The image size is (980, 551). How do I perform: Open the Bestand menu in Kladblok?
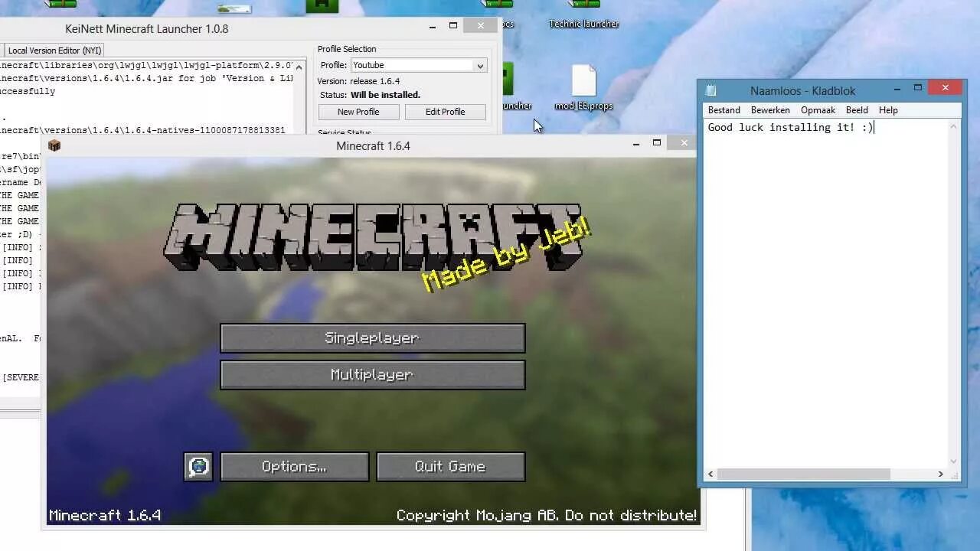click(724, 110)
